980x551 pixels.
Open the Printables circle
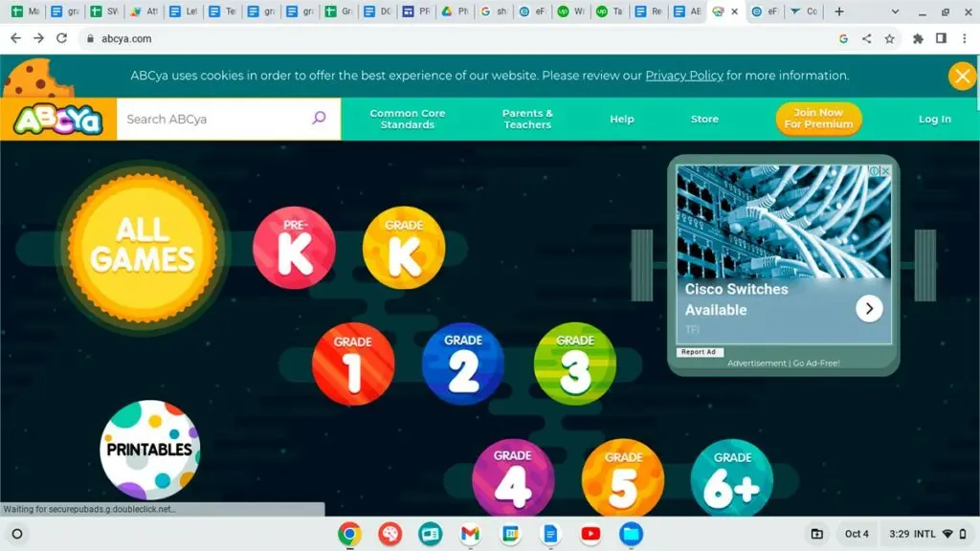(150, 450)
